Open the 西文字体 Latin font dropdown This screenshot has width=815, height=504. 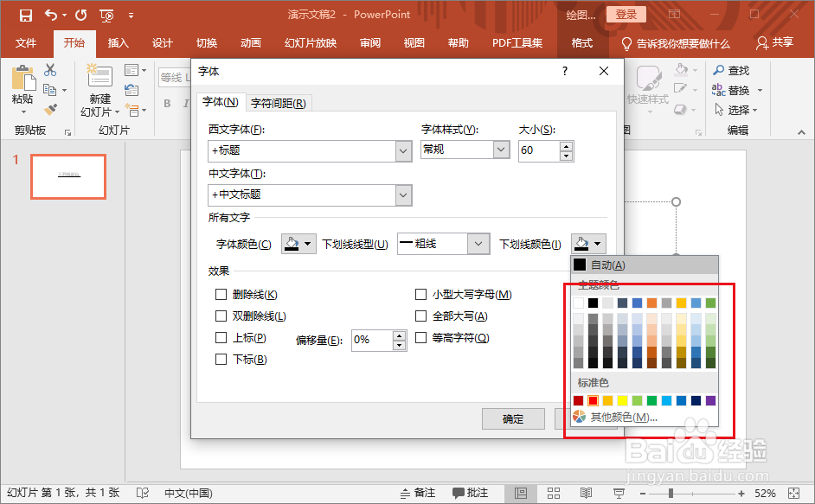click(x=402, y=150)
